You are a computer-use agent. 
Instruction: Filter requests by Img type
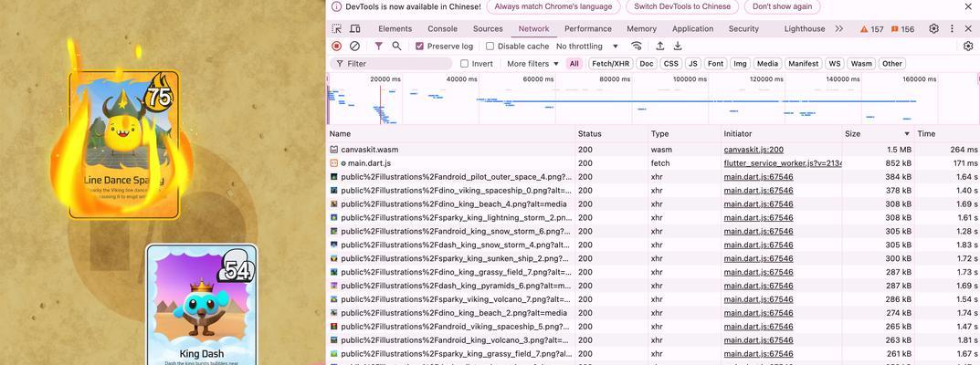pos(740,64)
